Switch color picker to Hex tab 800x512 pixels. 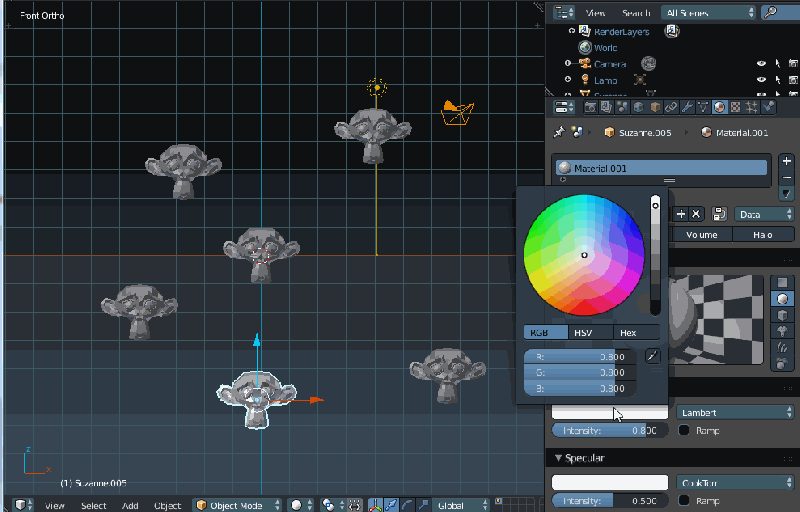point(636,332)
